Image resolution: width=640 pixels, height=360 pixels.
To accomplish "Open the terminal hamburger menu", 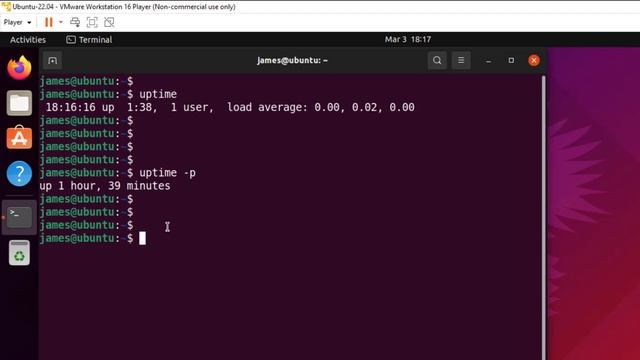I will click(461, 60).
